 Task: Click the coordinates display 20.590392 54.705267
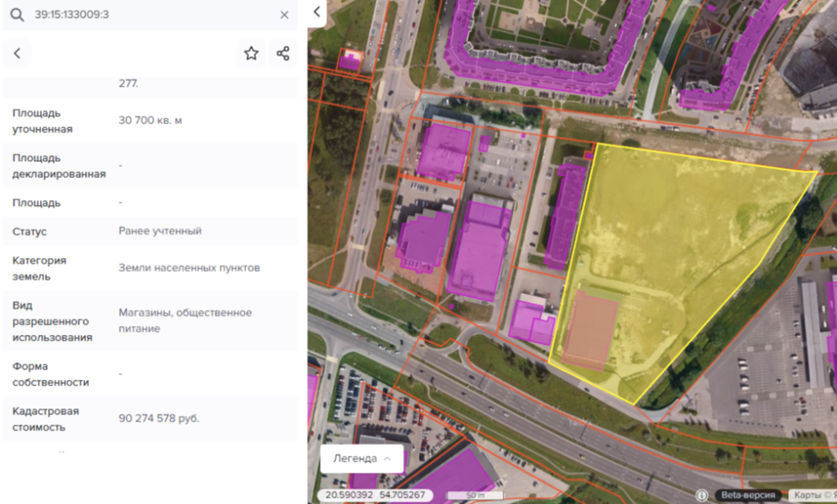pos(375,495)
